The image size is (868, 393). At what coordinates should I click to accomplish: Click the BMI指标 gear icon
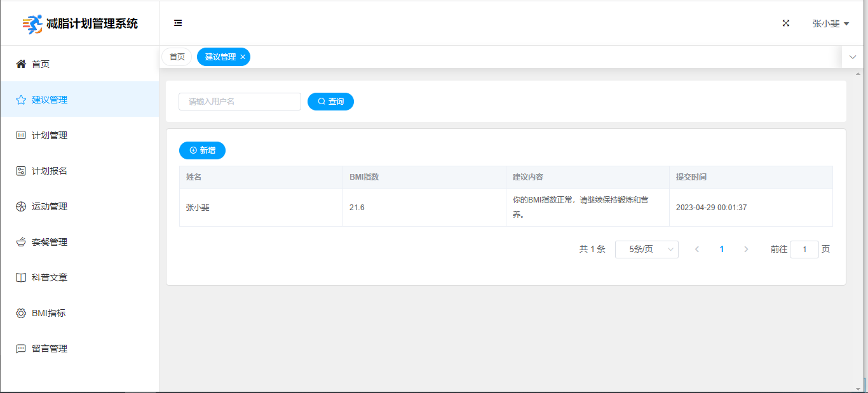tap(21, 313)
